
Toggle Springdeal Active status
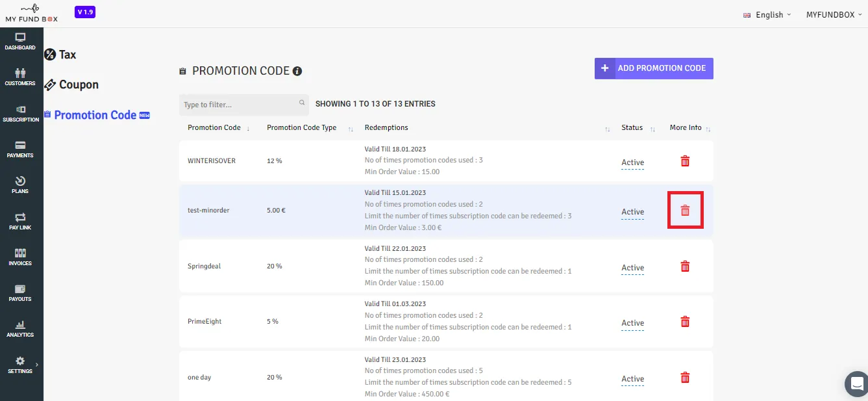pos(632,268)
